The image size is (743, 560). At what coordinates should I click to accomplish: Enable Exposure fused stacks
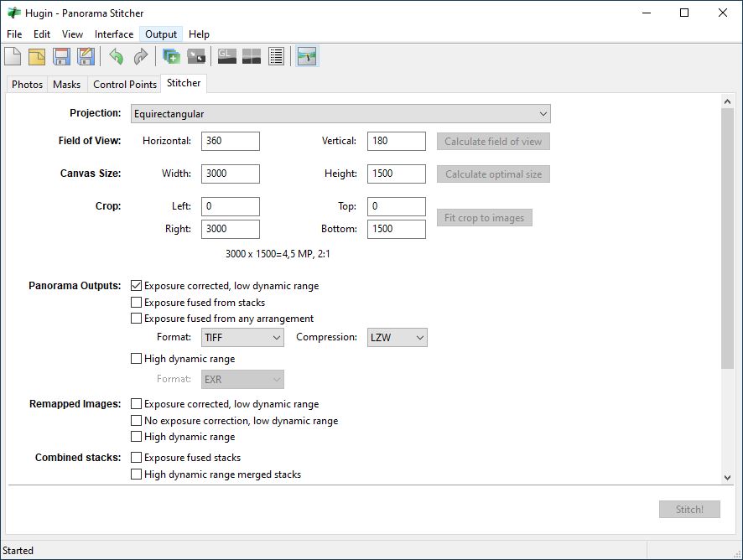pos(136,458)
